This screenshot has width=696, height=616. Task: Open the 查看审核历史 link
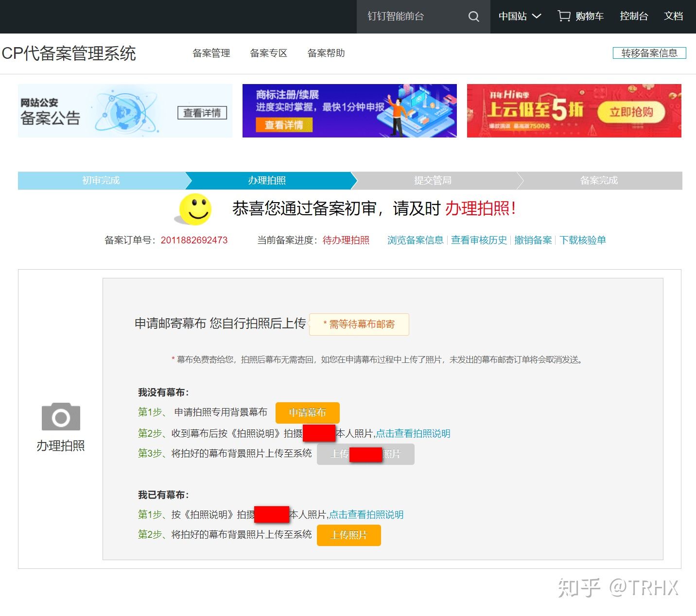coord(479,240)
